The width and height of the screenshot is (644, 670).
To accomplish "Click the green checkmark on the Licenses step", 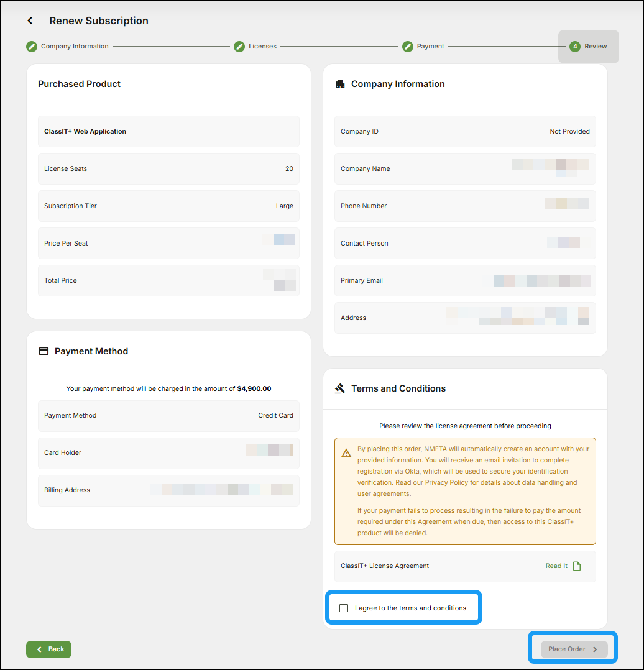I will pyautogui.click(x=239, y=46).
